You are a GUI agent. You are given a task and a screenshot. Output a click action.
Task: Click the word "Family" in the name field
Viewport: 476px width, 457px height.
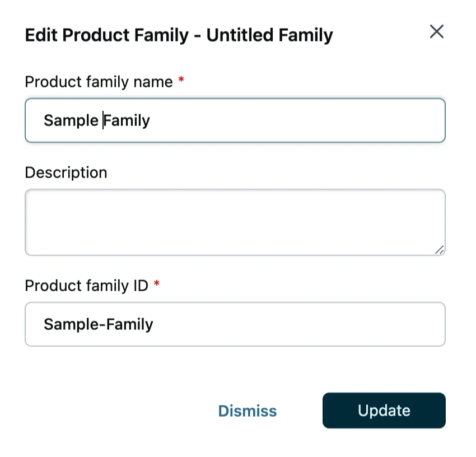127,120
